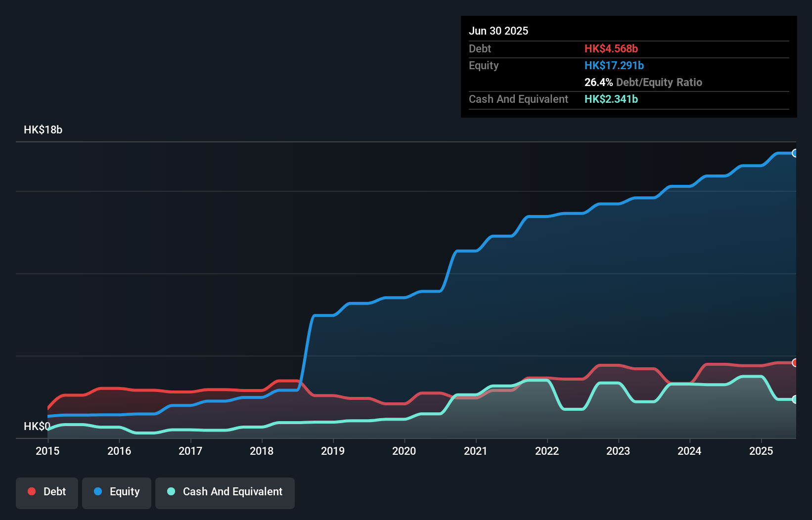Click the HK$2.341b Cash And Equivalent value
Viewport: 812px width, 520px height.
612,99
